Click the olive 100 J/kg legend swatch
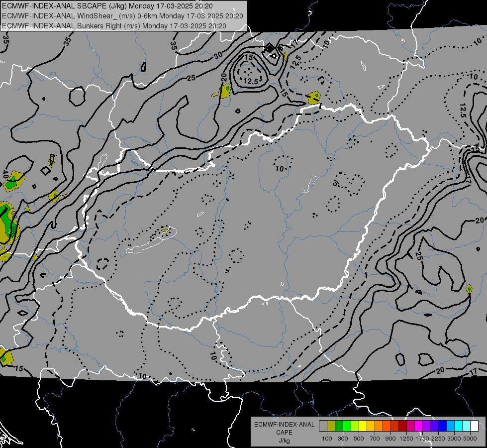 click(x=331, y=426)
